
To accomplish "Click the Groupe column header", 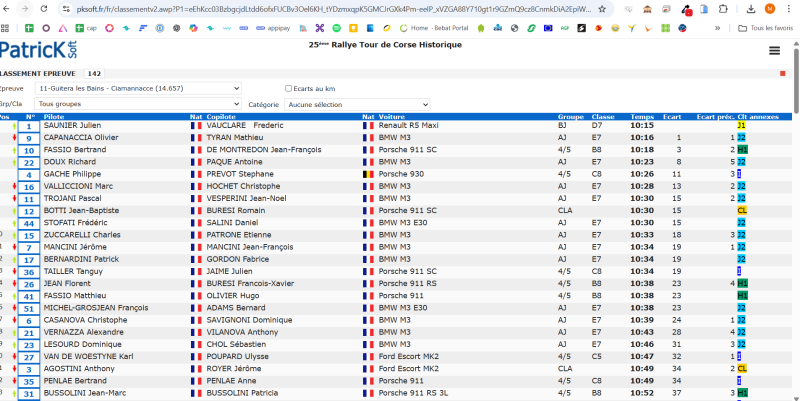I will [570, 116].
